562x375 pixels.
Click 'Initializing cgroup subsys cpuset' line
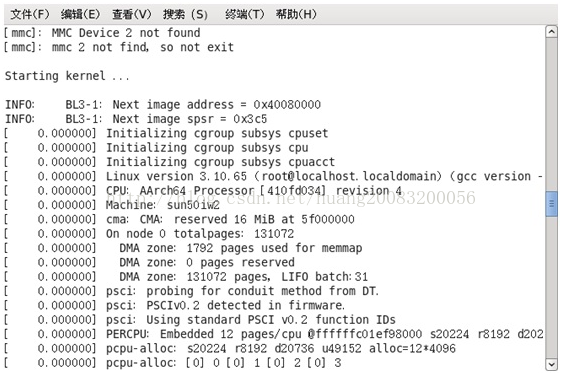[x=166, y=133]
